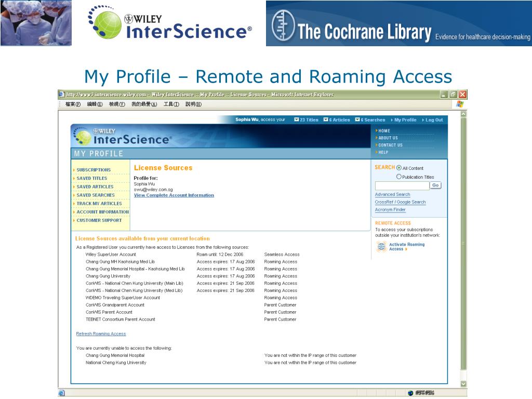Select the All Content search radio button
This screenshot has height=399, width=532.
[399, 168]
